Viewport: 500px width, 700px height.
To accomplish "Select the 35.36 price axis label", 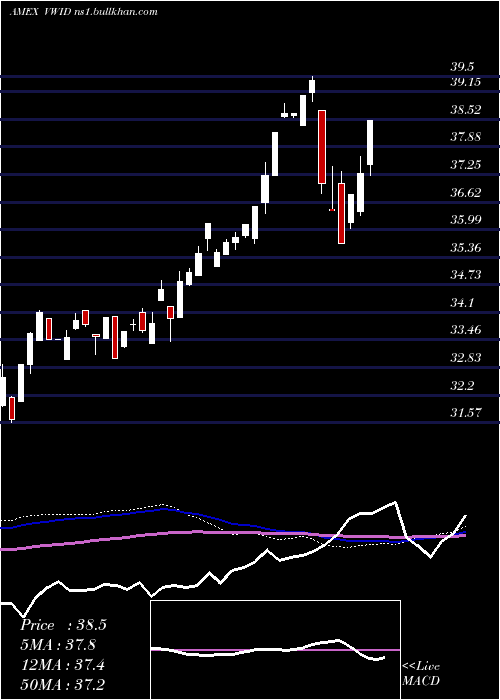I will 465,247.
